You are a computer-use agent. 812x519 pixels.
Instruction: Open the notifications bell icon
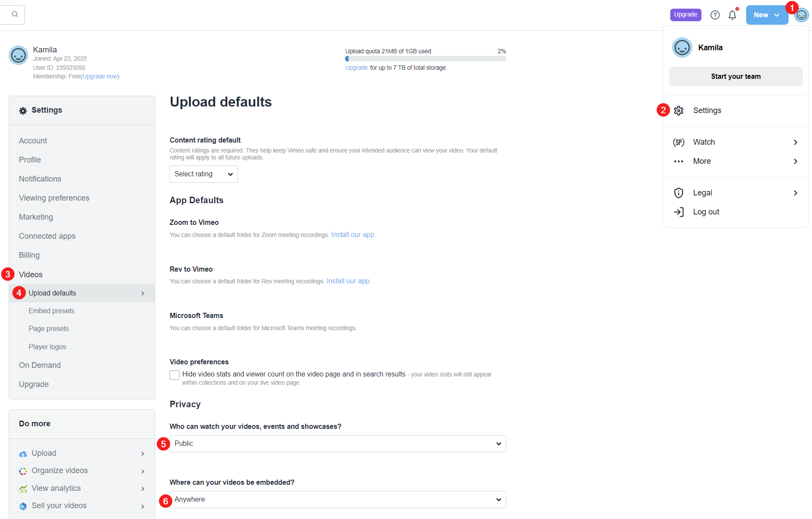coord(732,15)
